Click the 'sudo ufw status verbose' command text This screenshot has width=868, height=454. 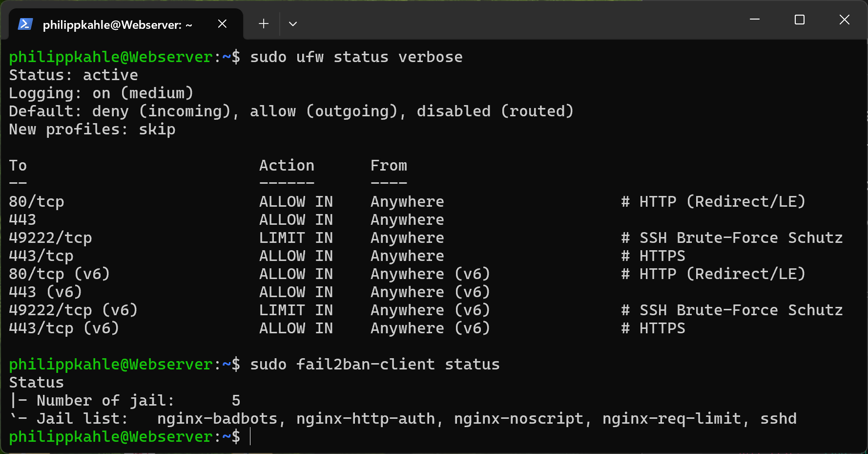click(356, 57)
